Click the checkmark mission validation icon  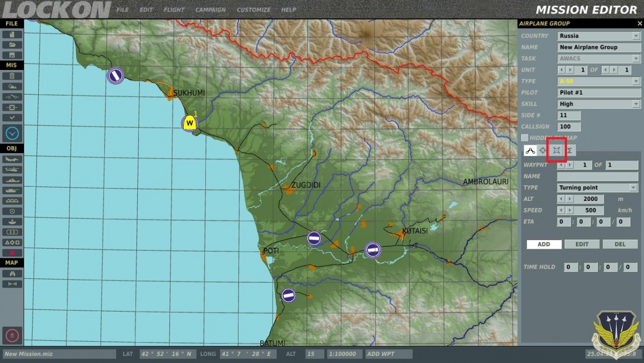(12, 117)
